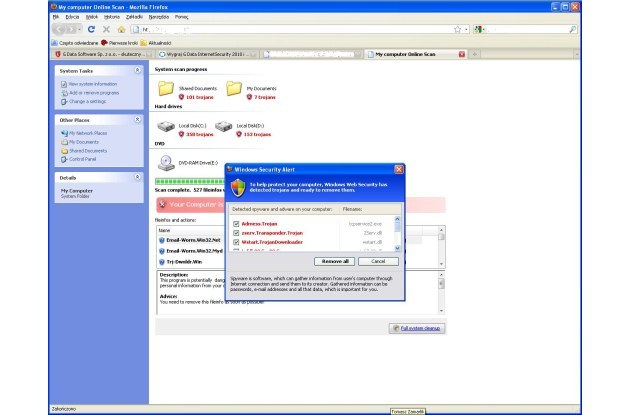Click the green scan progress bar

click(190, 181)
